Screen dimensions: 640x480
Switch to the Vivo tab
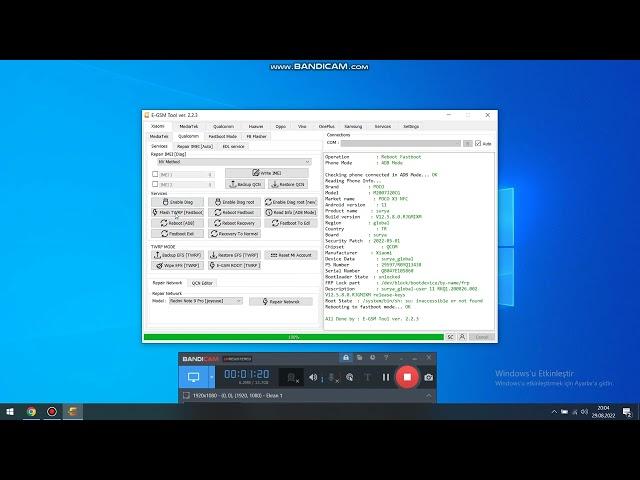(x=302, y=127)
